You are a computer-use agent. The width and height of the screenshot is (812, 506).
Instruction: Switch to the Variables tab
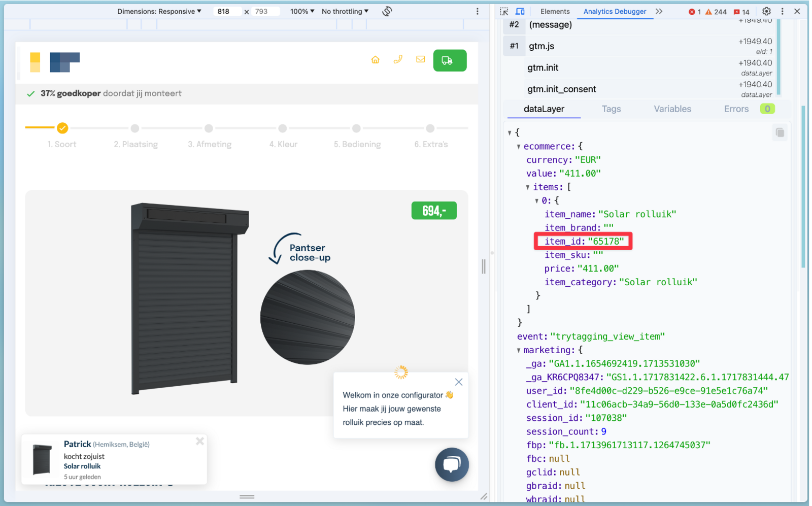(672, 109)
